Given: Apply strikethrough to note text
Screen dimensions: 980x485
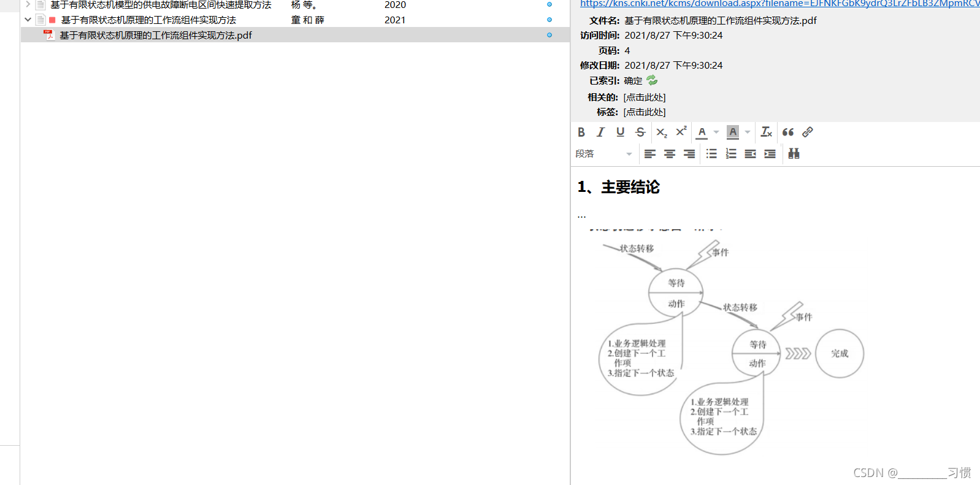Looking at the screenshot, I should point(640,132).
